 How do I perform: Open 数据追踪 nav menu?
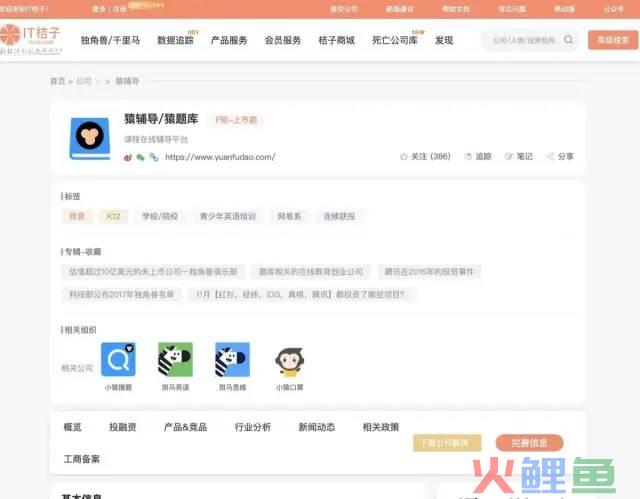pyautogui.click(x=176, y=40)
